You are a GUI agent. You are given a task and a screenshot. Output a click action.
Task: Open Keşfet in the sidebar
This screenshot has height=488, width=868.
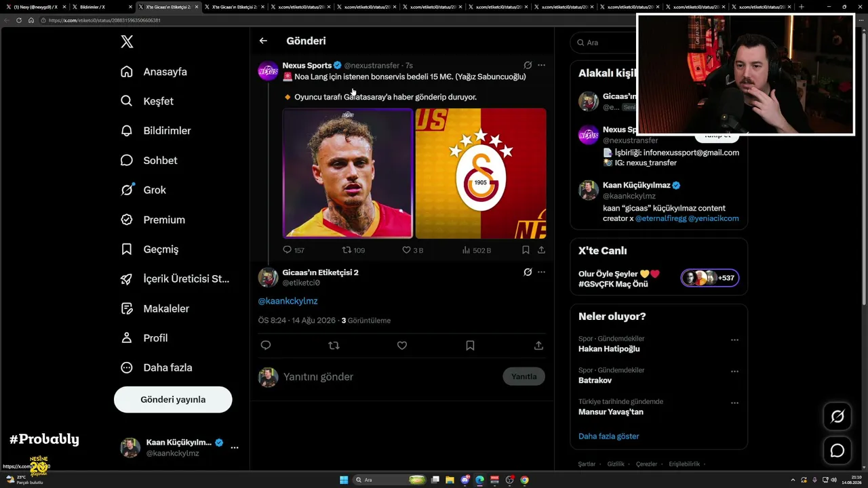click(x=147, y=101)
